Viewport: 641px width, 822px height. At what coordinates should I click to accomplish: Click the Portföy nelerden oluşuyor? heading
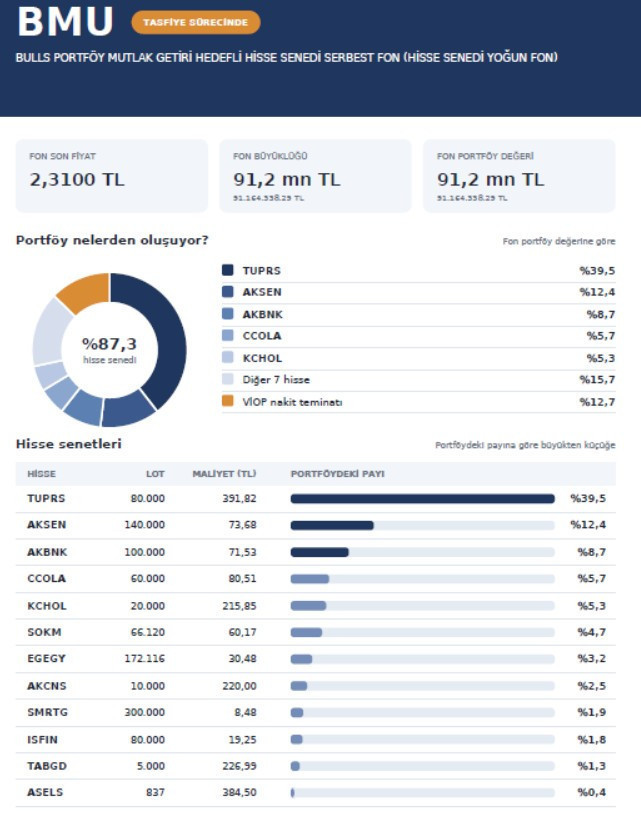pyautogui.click(x=112, y=241)
